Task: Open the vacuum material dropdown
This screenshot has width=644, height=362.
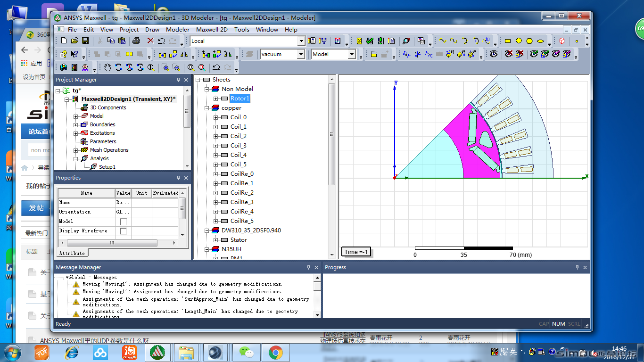Action: coord(301,54)
